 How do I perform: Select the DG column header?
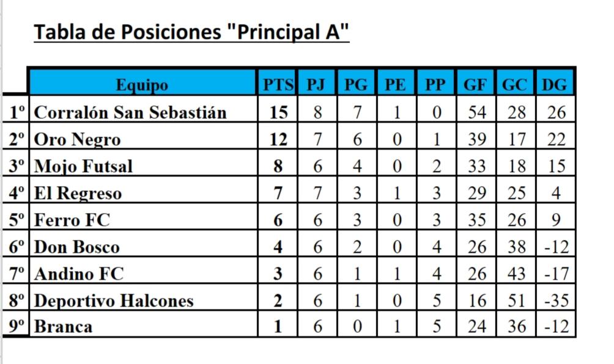(x=555, y=84)
